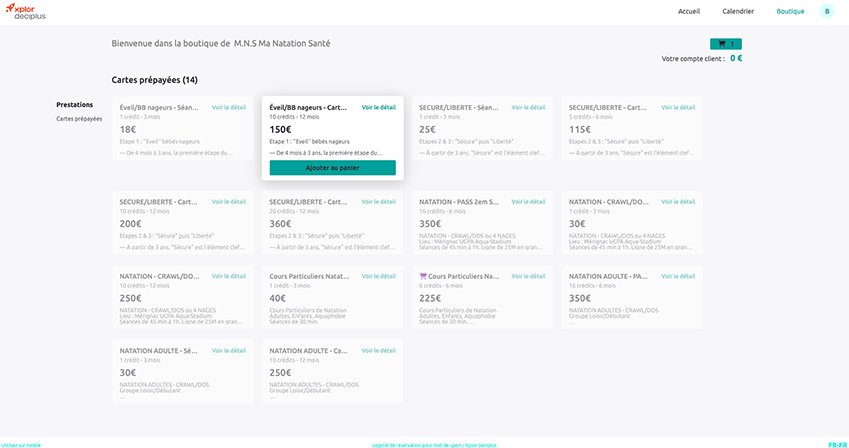Select the 200€ SECURE/LIBERTE 10-credit card
Screen dimensions: 849x448
coord(182,223)
